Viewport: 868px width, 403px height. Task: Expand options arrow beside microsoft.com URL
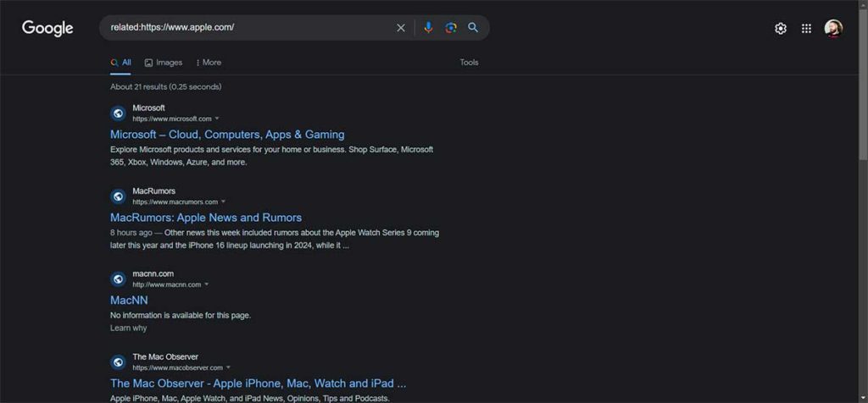pos(217,119)
